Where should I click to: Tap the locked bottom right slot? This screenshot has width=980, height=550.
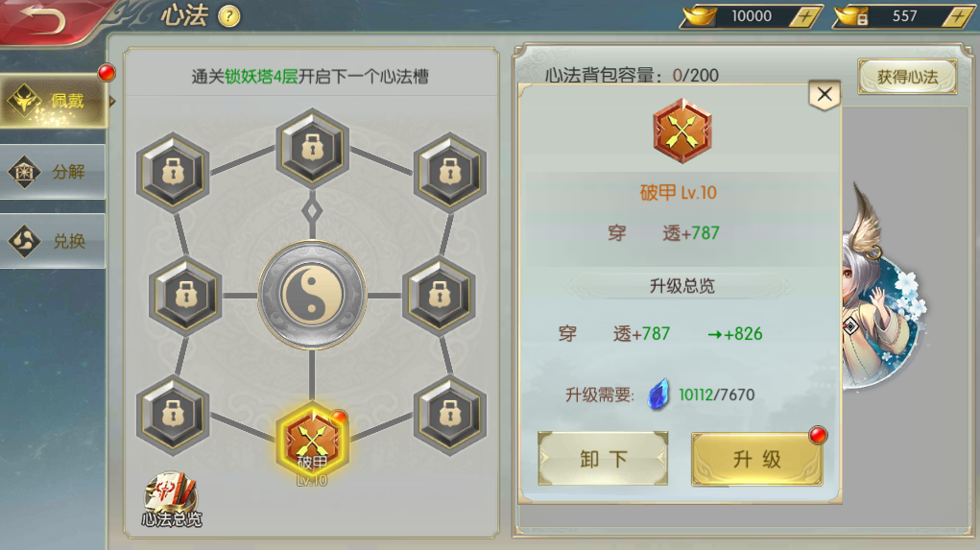pyautogui.click(x=450, y=415)
